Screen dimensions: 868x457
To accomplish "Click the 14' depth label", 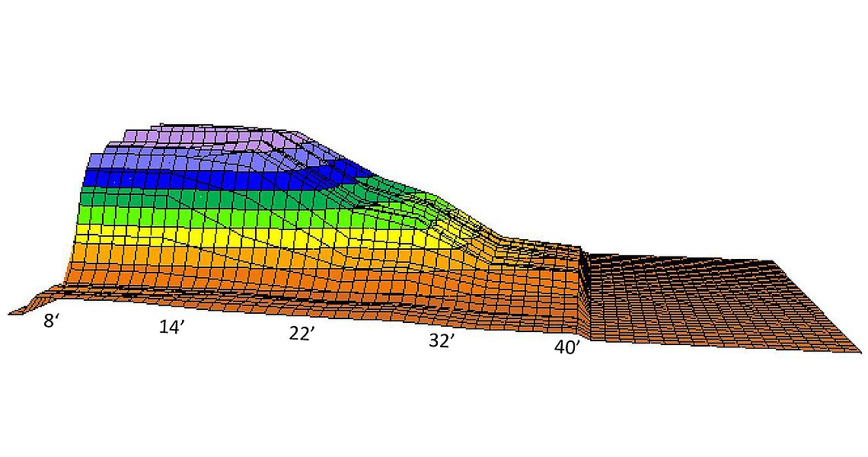I will (x=171, y=327).
